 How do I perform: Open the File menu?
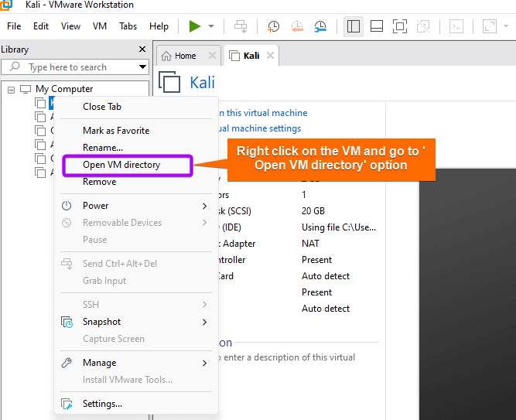click(14, 26)
